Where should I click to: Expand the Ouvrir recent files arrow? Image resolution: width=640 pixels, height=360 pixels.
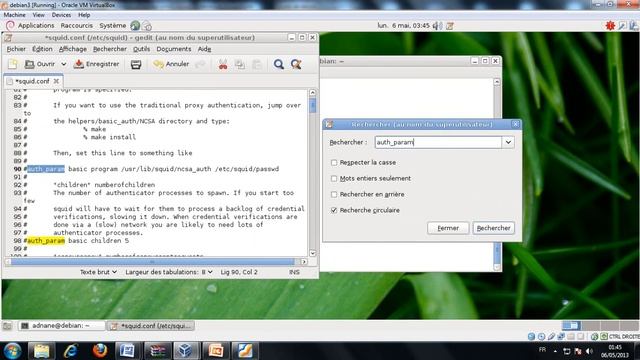point(64,64)
